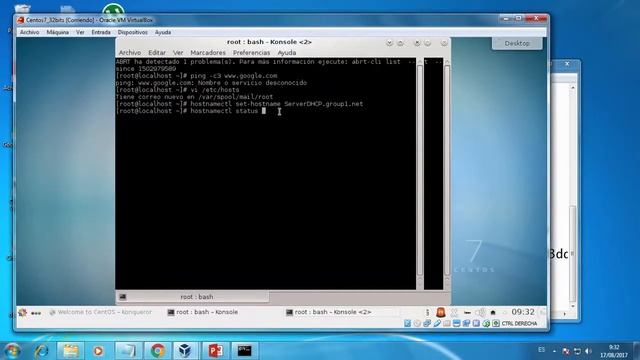The height and width of the screenshot is (360, 640).
Task: Launch Internet Explorer from the taskbar
Action: 42,351
